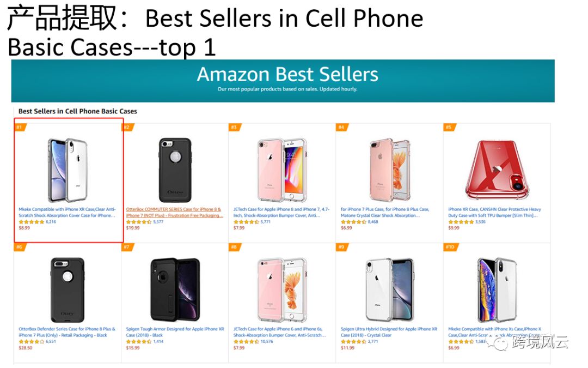Open OtterBox COMMUTER SERIES title link

[174, 212]
